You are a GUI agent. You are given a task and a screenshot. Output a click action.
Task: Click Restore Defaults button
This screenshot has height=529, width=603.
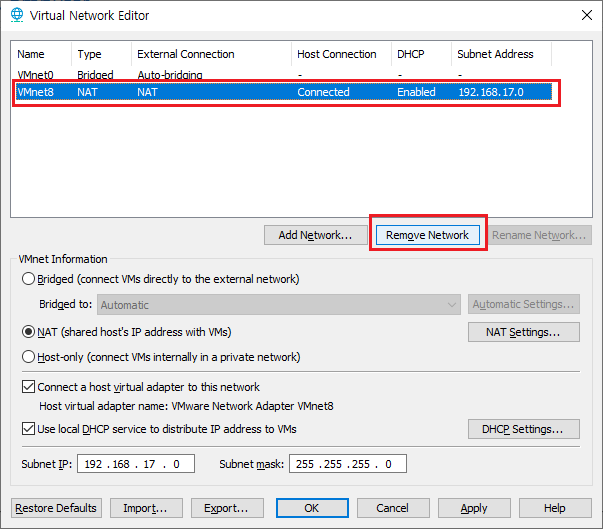(56, 508)
